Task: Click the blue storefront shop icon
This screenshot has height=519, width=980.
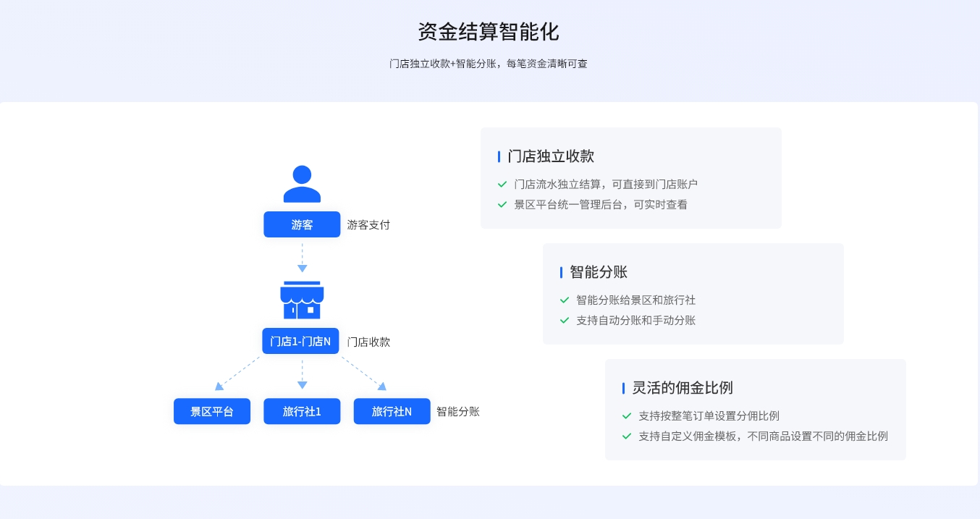Action: (302, 300)
